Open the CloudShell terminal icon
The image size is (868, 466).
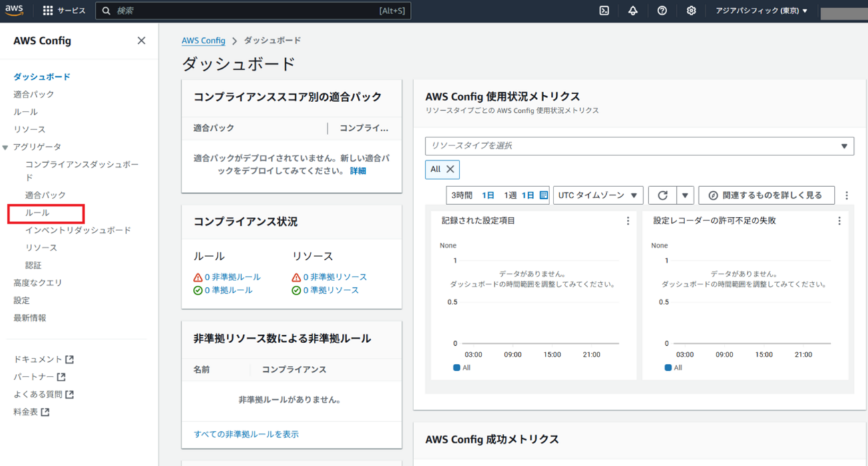click(x=604, y=11)
